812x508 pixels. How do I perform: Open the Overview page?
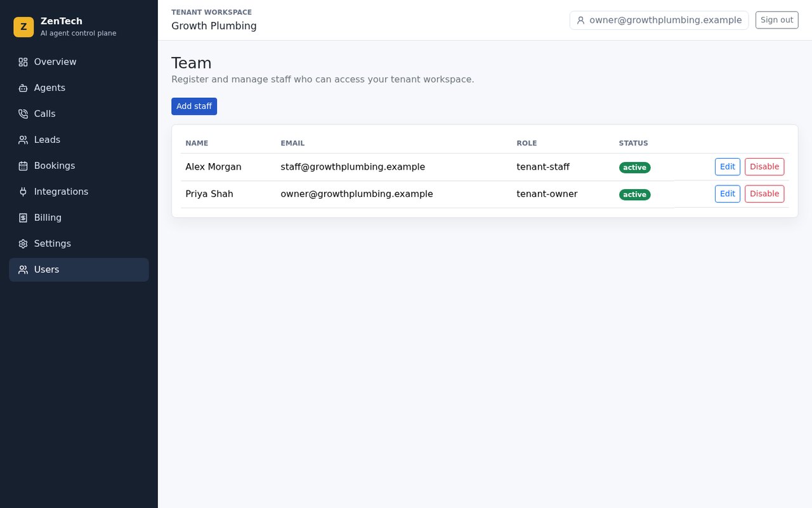click(x=79, y=62)
